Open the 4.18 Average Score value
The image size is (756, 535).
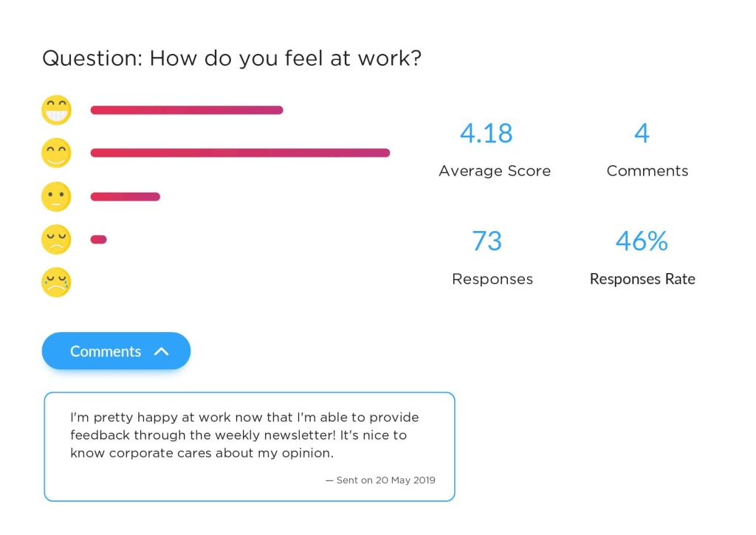click(487, 134)
